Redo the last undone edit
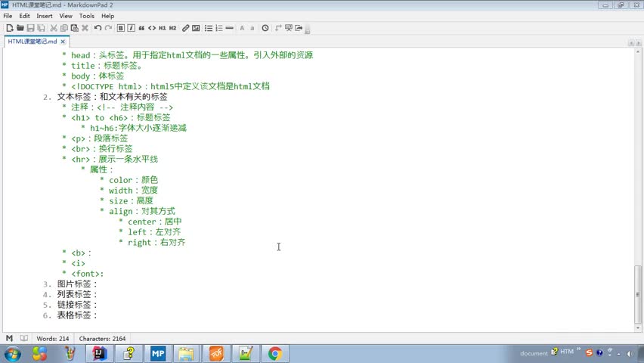 tap(108, 28)
